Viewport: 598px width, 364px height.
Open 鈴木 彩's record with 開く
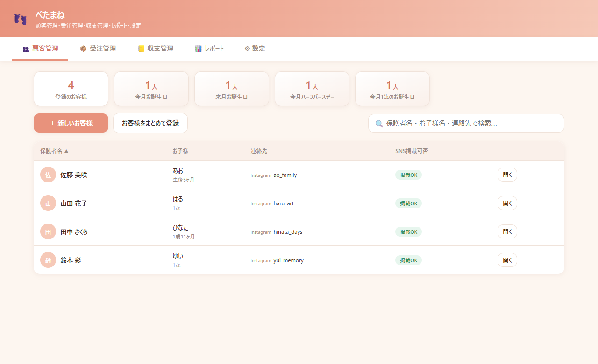507,260
